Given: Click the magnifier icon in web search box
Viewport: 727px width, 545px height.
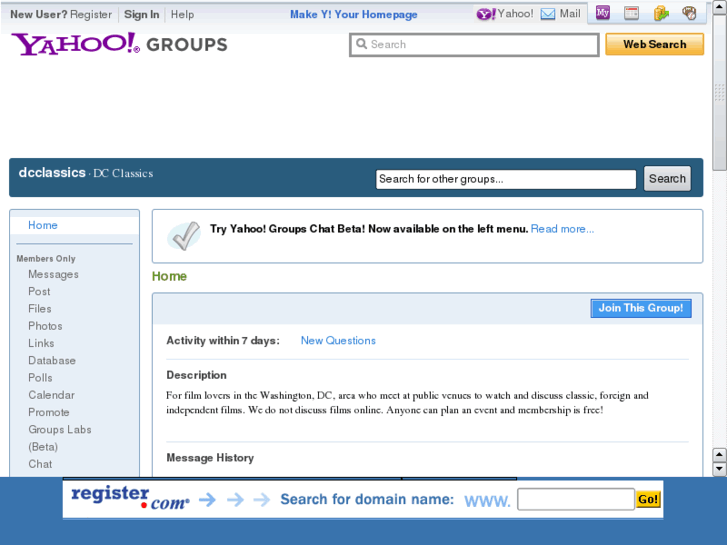Looking at the screenshot, I should tap(361, 44).
